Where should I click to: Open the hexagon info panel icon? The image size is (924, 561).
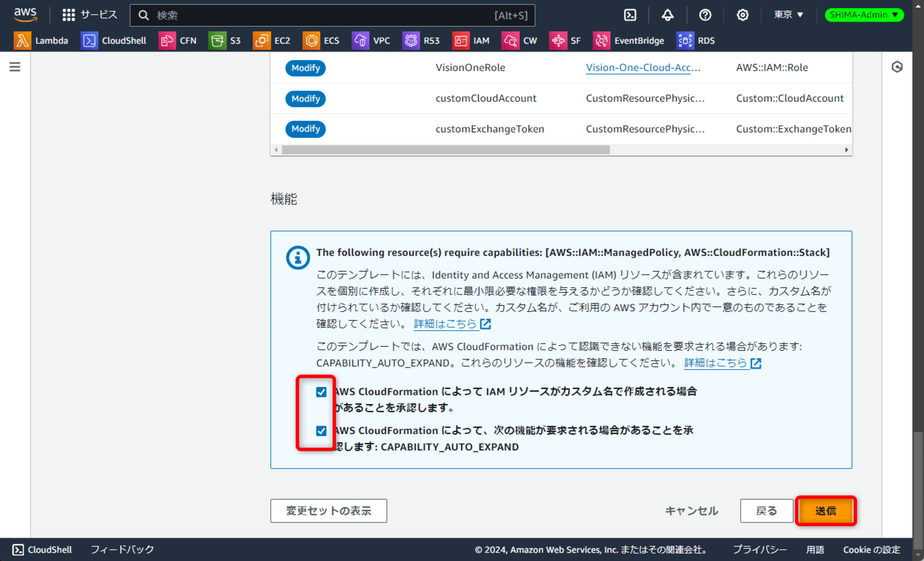(x=897, y=67)
